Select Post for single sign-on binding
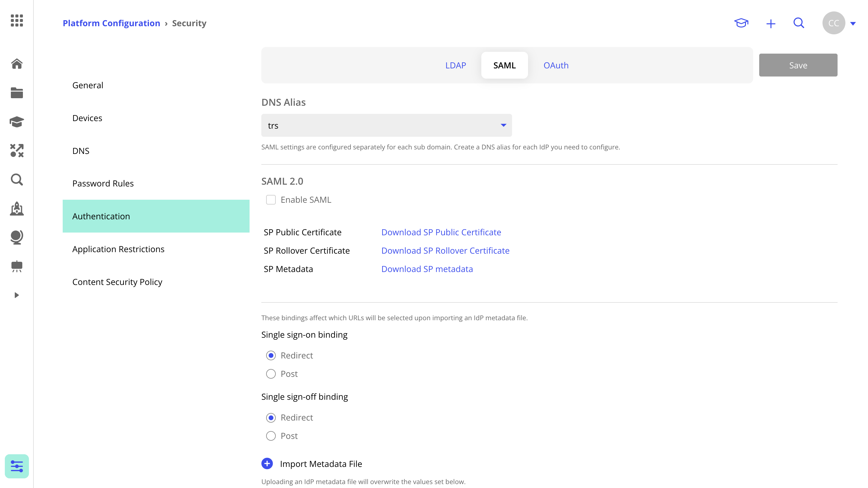868x488 pixels. coord(271,374)
